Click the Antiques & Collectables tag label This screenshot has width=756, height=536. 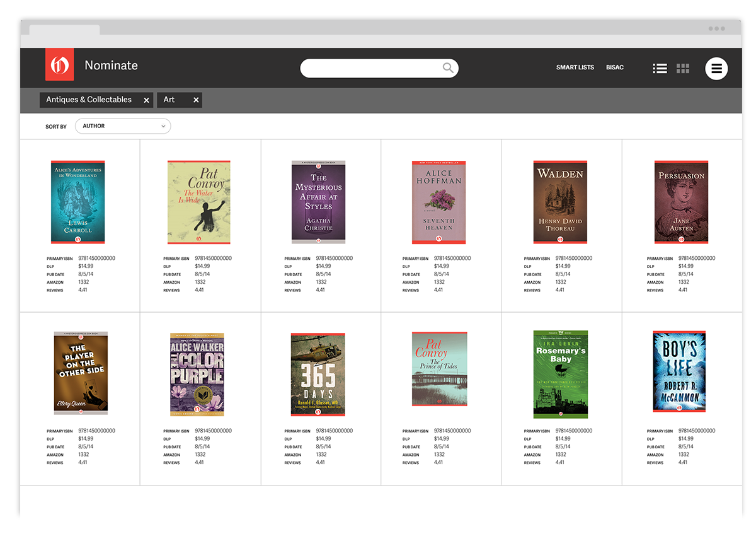pos(89,100)
